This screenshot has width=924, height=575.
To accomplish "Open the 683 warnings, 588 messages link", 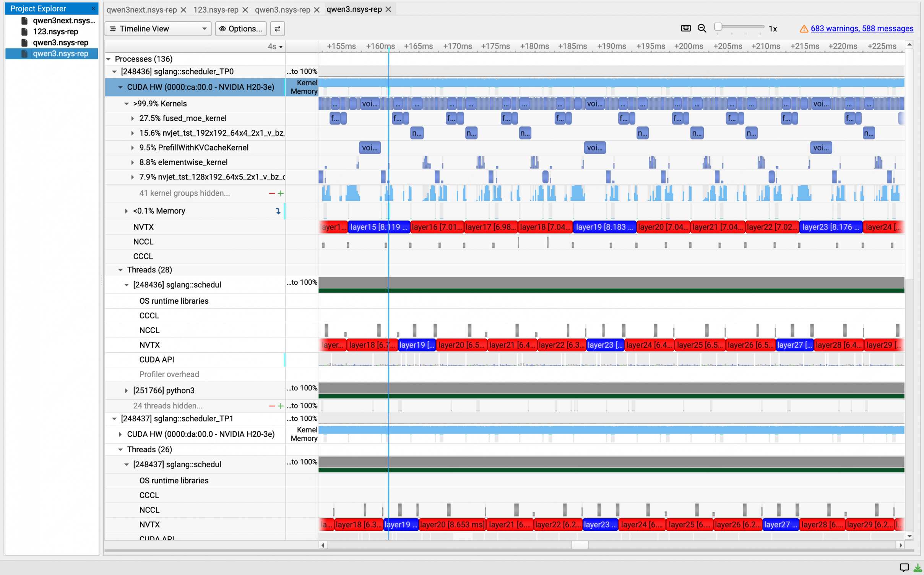I will (862, 29).
